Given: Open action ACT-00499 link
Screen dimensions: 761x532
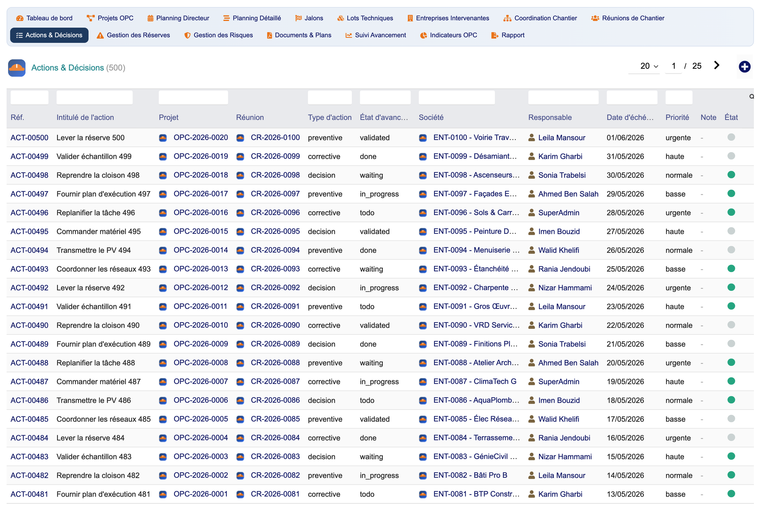Looking at the screenshot, I should coord(29,156).
